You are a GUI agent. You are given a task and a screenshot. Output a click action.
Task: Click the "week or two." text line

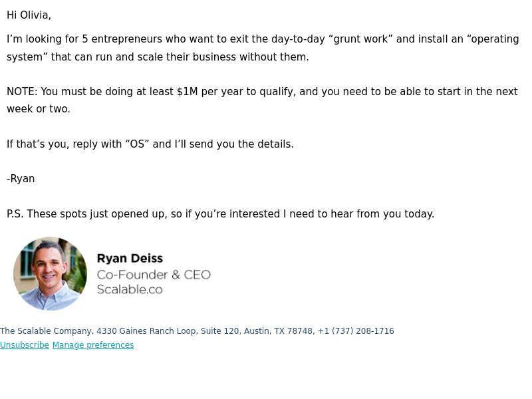point(39,109)
